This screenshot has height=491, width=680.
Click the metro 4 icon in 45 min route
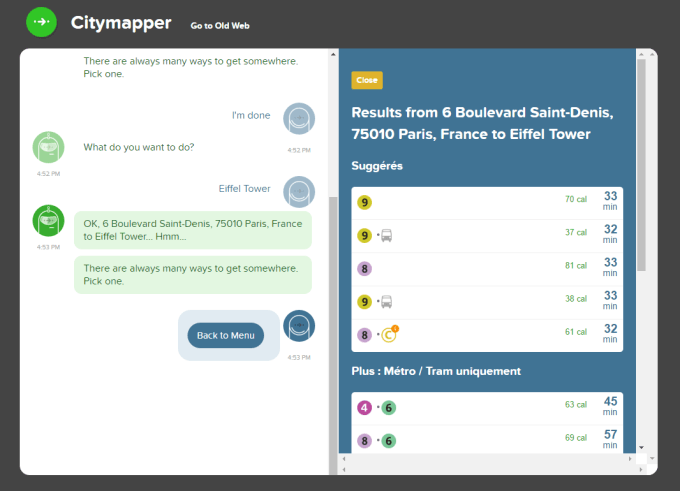364,408
